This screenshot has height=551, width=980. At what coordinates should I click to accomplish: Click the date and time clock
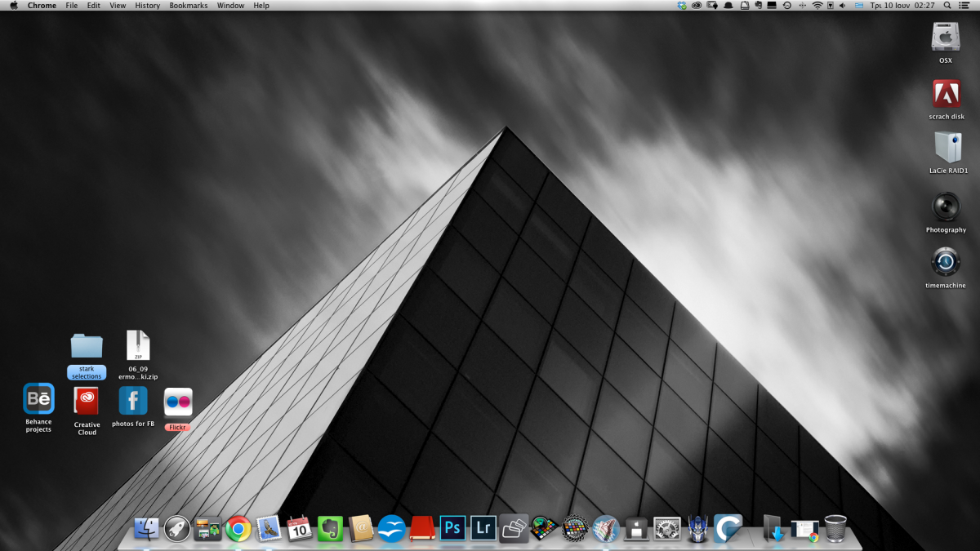coord(902,6)
